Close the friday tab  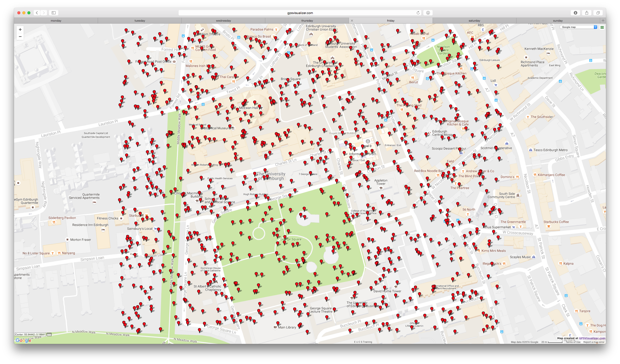coord(352,21)
